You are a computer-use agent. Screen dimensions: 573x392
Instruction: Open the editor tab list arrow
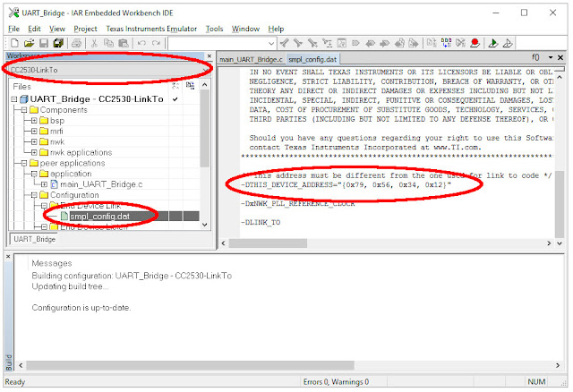click(x=551, y=57)
